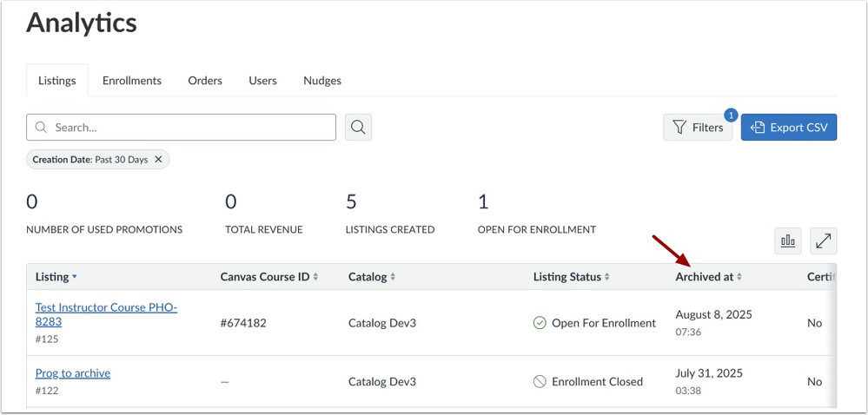
Task: Expand table with the diagonal arrows icon
Action: tap(823, 240)
